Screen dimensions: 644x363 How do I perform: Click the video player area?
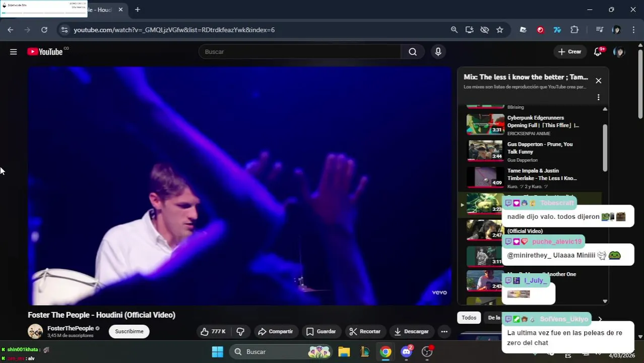point(239,186)
